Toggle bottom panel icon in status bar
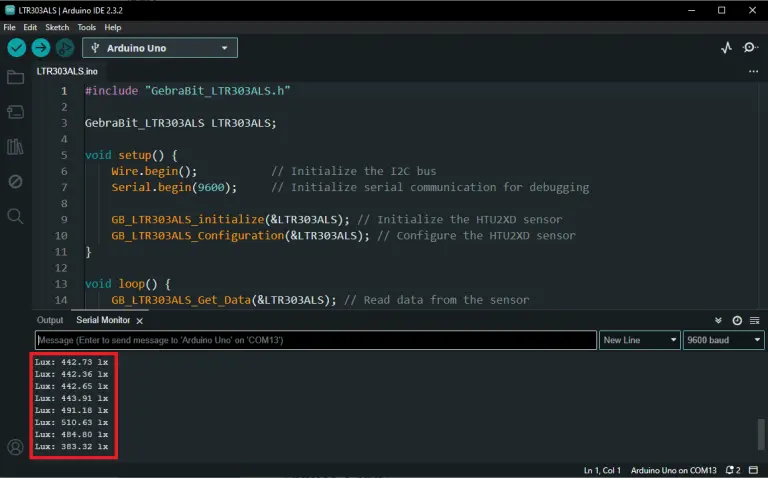 (754, 470)
